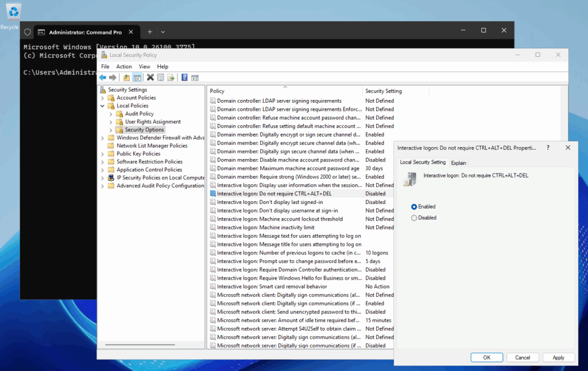Click the OK button in the dialog
The width and height of the screenshot is (588, 371).
[486, 357]
